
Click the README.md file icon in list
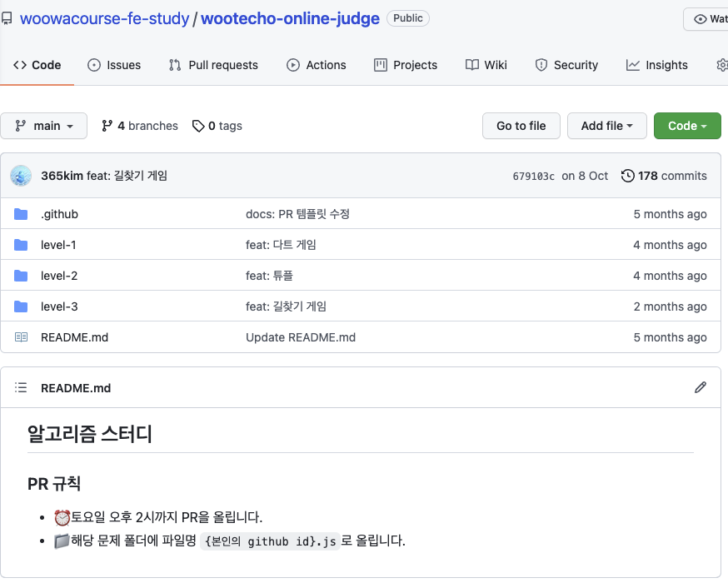[21, 337]
